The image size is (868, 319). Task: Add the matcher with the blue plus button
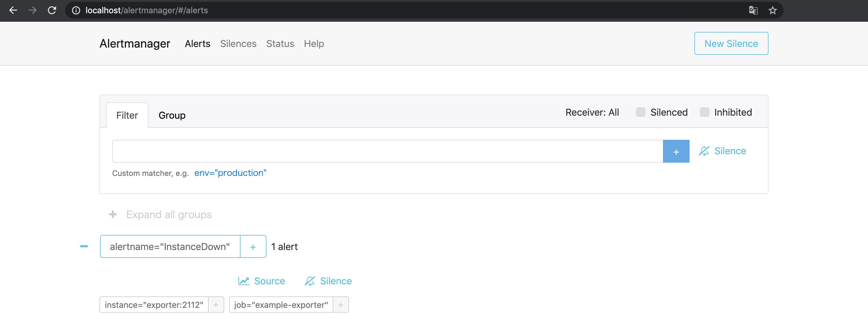(676, 151)
